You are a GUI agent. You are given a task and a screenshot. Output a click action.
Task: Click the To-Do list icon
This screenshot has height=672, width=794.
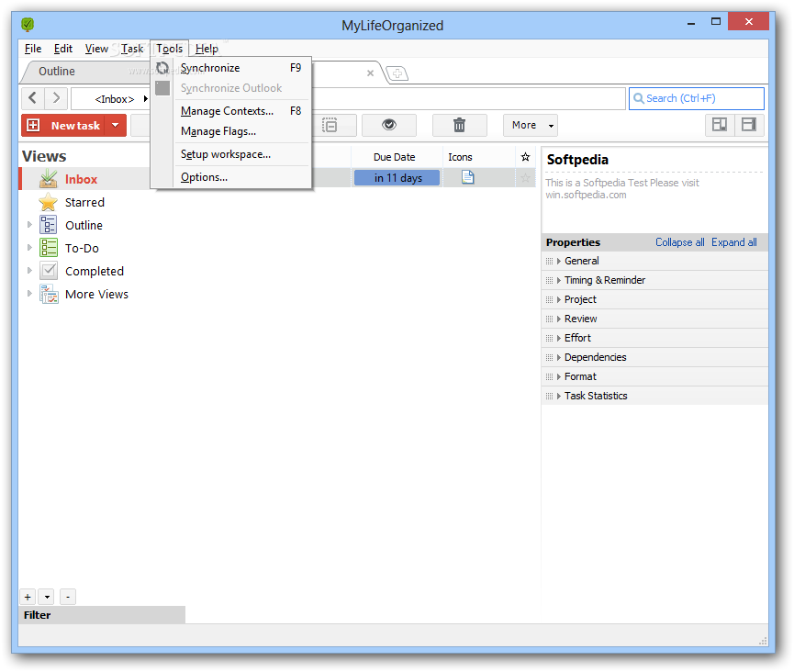(48, 248)
